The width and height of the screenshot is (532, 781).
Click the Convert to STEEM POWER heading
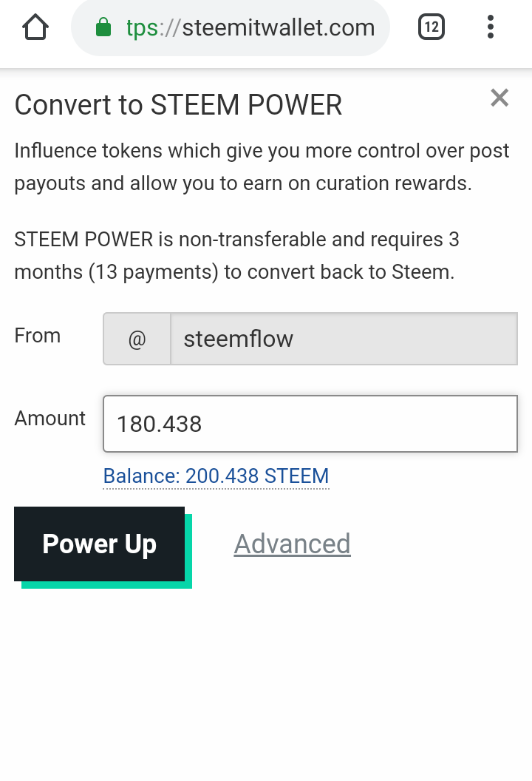pos(178,105)
